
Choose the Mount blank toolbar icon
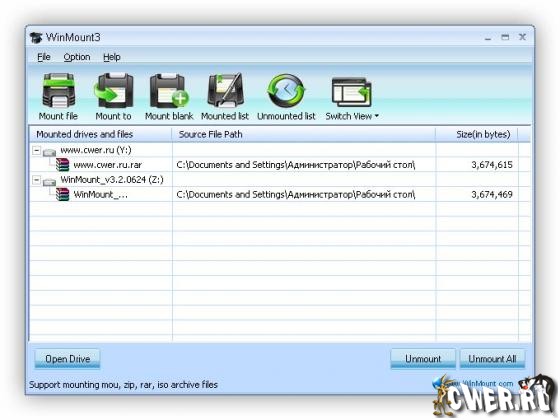tap(169, 96)
